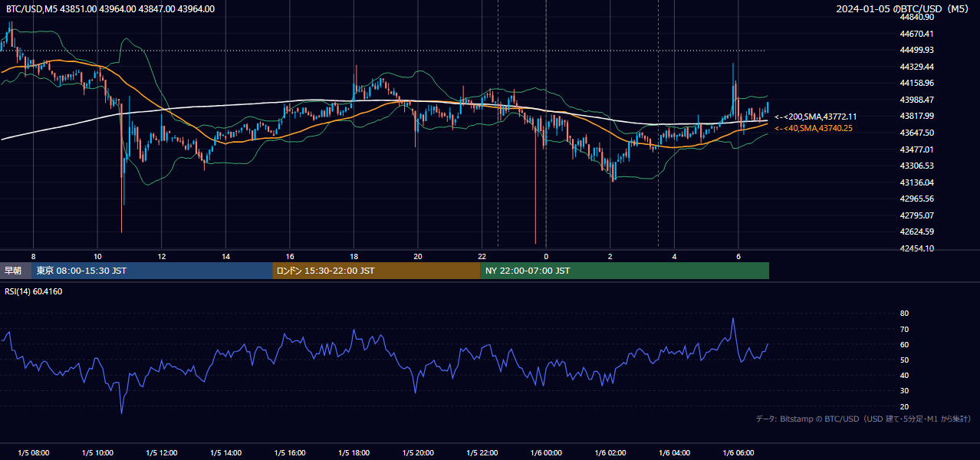
Task: Click price axis label 44840.90
Action: 916,17
